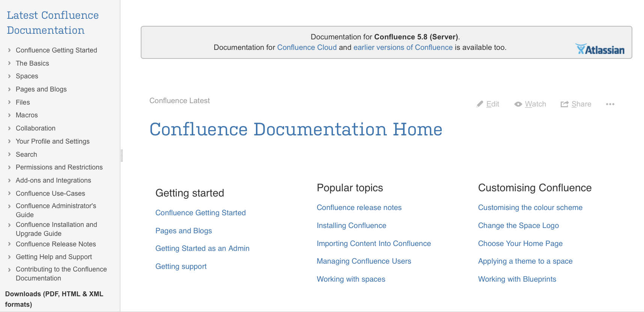Open Latest Confluence Documentation sidebar title
644x312 pixels.
coord(53,22)
